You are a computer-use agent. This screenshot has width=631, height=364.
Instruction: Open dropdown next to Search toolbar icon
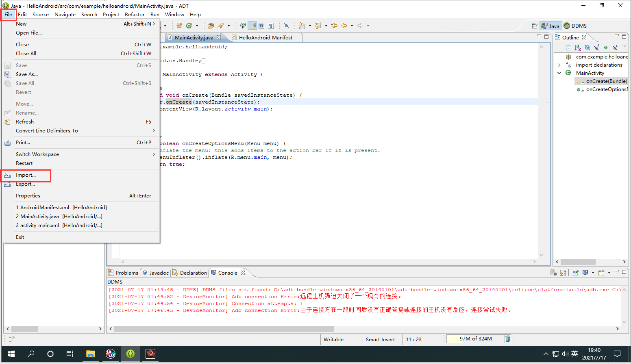(x=229, y=26)
